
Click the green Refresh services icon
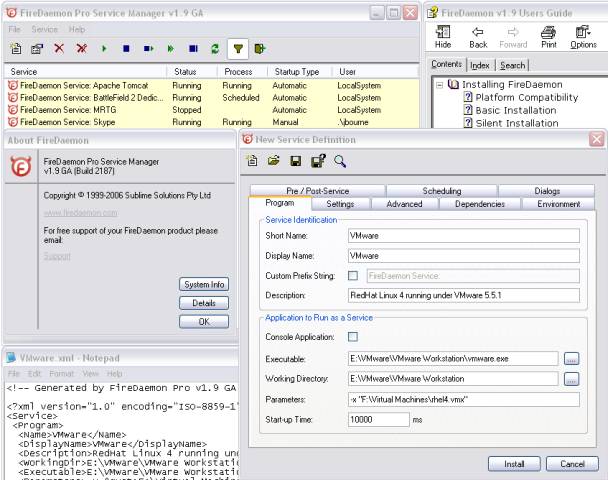pos(215,48)
